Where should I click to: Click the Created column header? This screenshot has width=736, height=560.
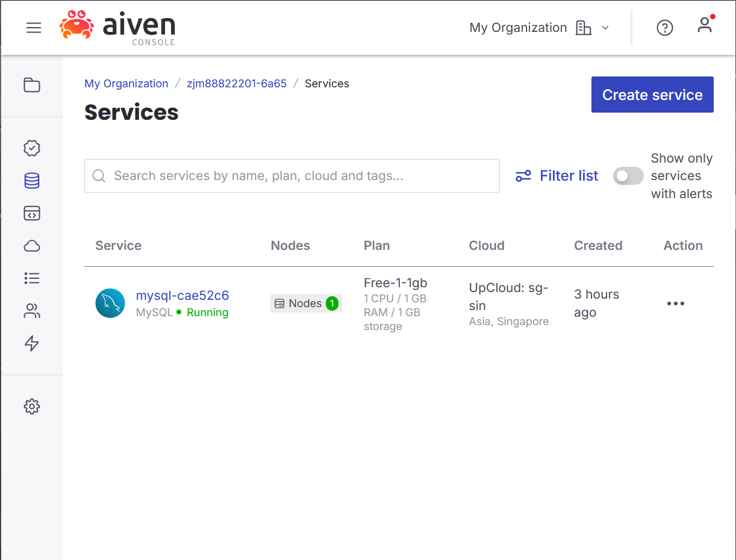tap(598, 246)
